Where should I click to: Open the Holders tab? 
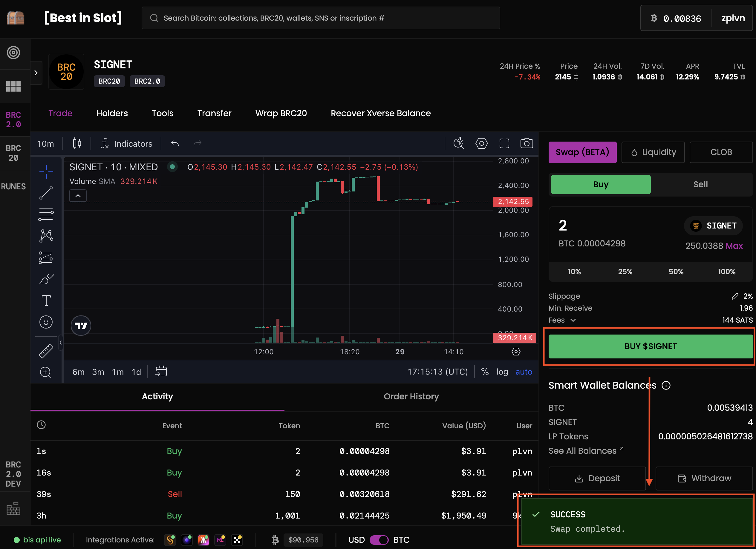click(x=112, y=113)
